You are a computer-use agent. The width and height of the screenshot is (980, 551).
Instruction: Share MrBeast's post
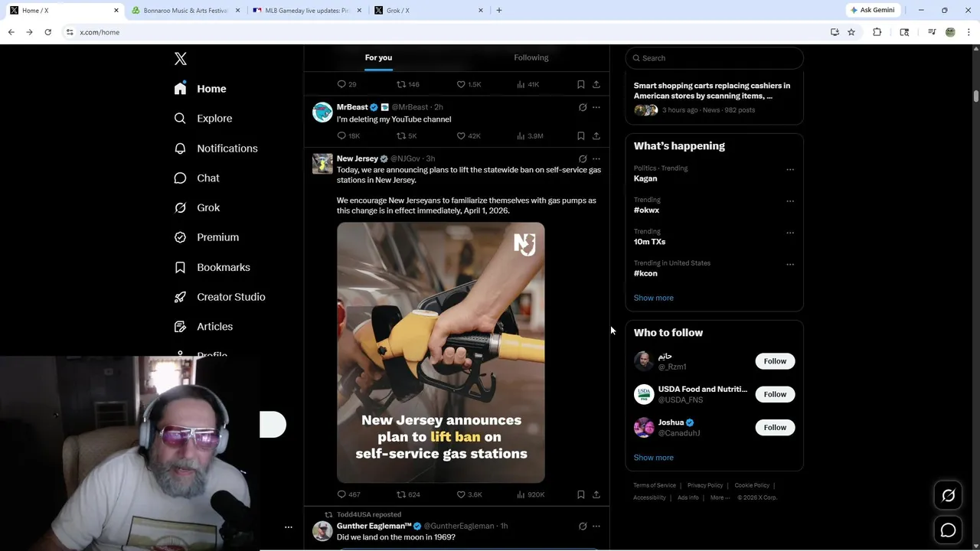point(596,135)
